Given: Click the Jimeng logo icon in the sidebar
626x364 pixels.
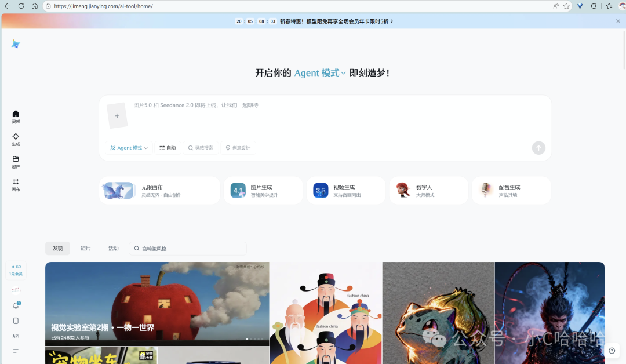Looking at the screenshot, I should pos(16,44).
